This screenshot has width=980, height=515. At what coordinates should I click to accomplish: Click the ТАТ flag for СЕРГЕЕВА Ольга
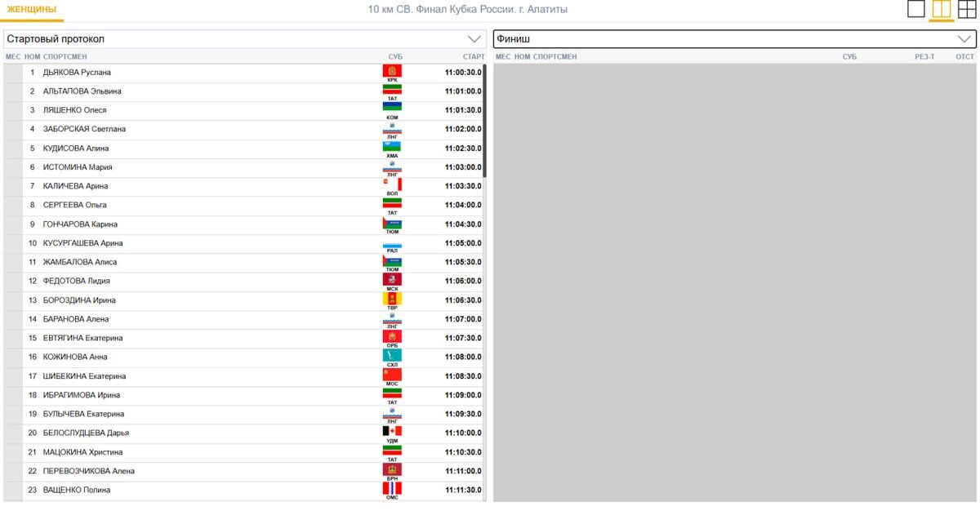coord(392,203)
